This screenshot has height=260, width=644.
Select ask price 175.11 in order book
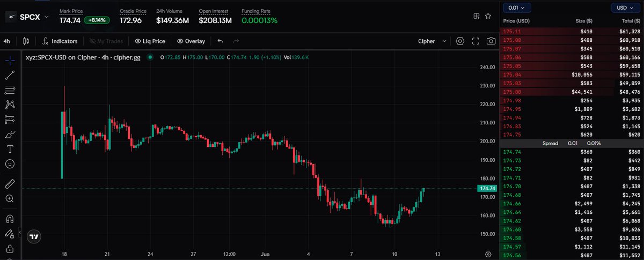(x=511, y=32)
